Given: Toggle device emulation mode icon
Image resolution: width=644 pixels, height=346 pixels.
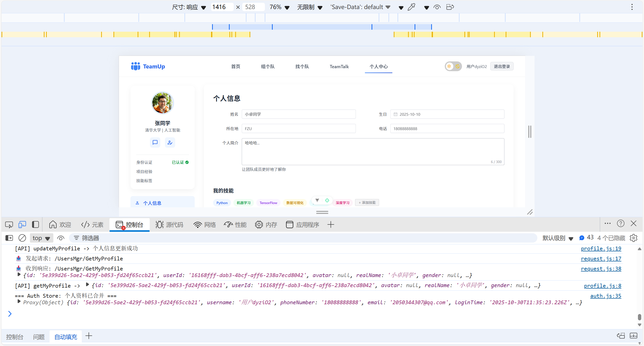Looking at the screenshot, I should click(22, 225).
